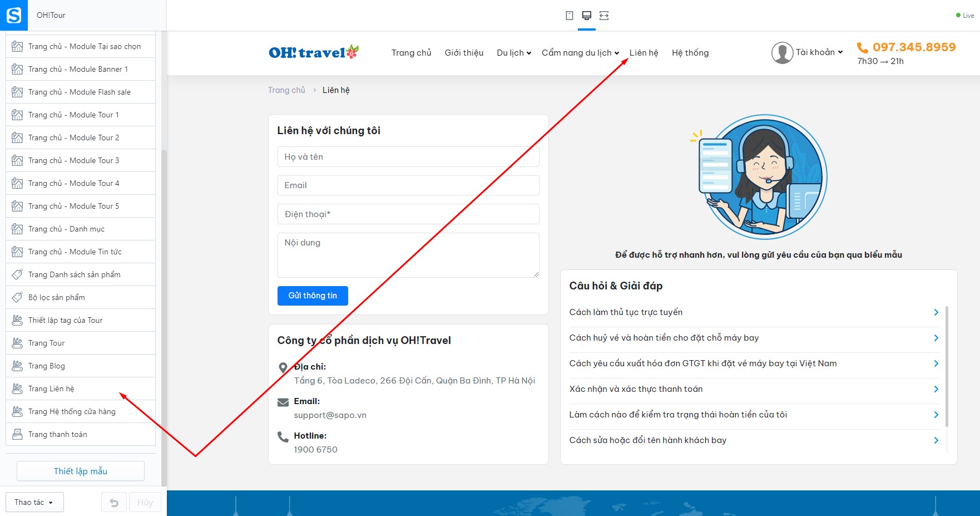Open Trang chủ - Module Tour 1 settings
The width and height of the screenshot is (980, 516).
tap(81, 115)
